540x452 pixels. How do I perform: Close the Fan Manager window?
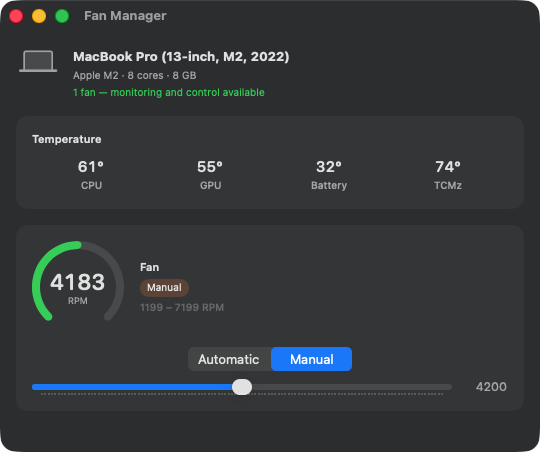pos(16,16)
